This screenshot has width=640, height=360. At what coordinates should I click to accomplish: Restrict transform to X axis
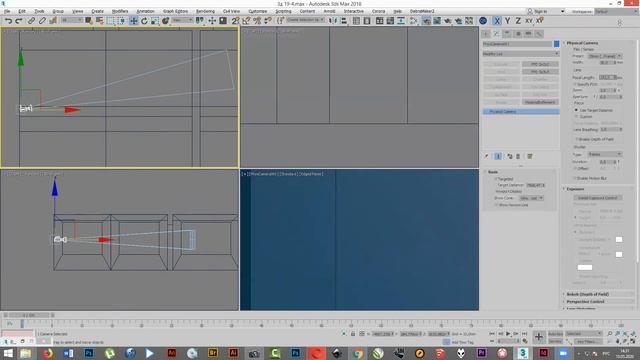497,21
